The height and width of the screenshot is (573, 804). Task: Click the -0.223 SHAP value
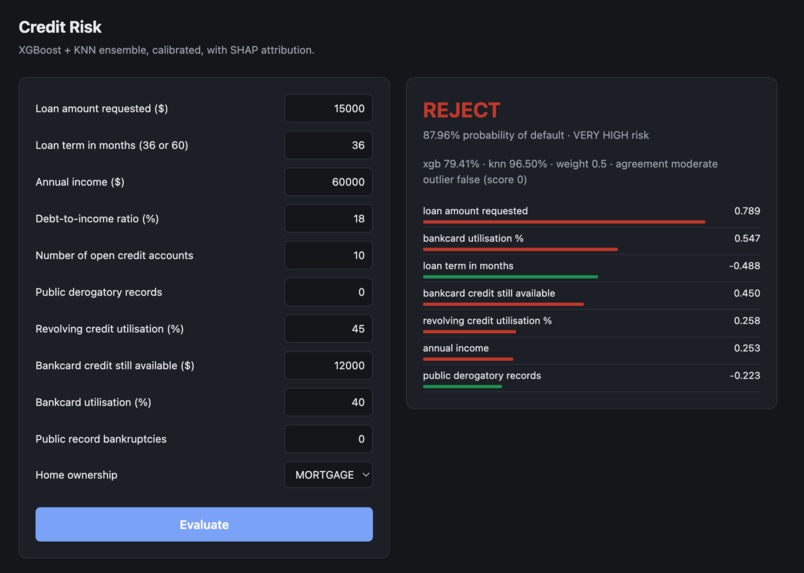[745, 376]
